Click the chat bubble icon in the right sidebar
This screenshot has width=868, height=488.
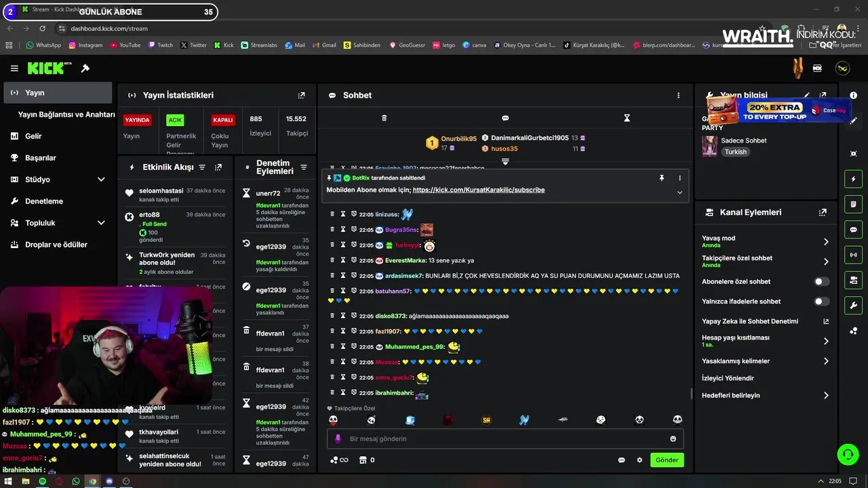coord(853,230)
